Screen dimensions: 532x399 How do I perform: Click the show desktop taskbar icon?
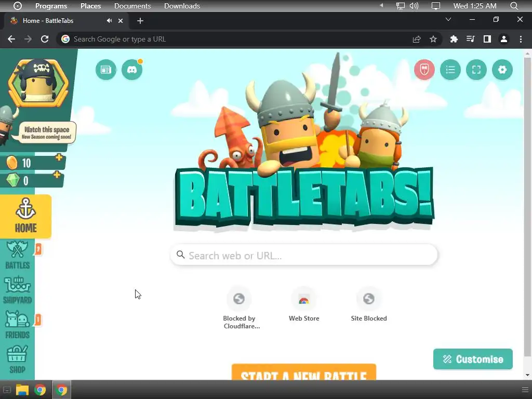[x=7, y=390]
